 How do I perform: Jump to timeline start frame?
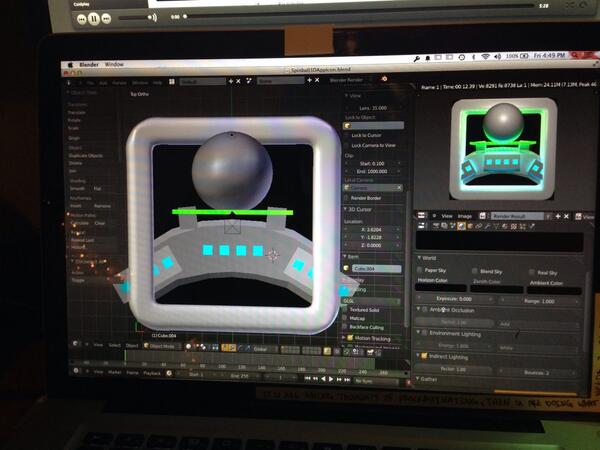(x=307, y=378)
